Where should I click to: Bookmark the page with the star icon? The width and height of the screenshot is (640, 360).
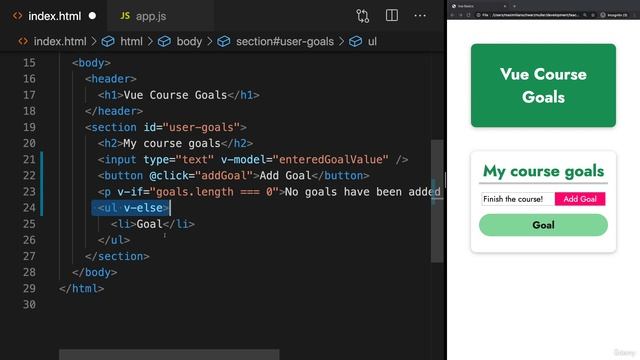(593, 15)
